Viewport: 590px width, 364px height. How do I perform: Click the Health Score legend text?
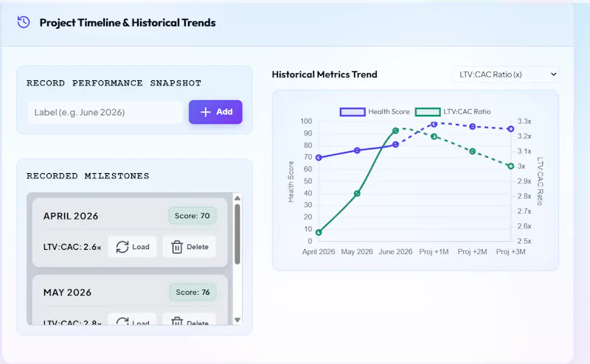pyautogui.click(x=389, y=112)
